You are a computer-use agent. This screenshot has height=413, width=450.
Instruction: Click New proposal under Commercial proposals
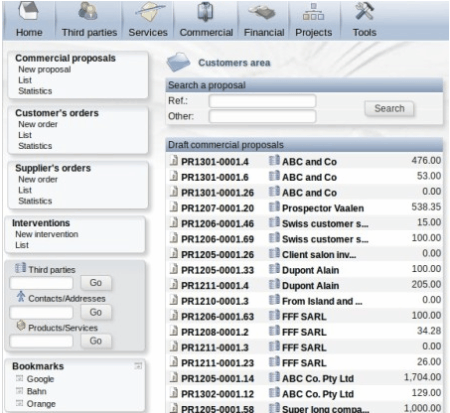(x=44, y=69)
